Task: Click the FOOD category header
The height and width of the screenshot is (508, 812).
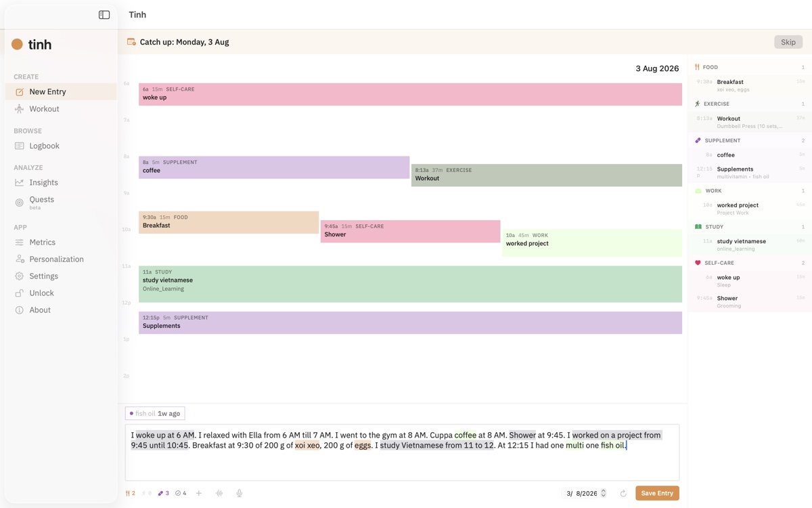Action: coord(750,67)
